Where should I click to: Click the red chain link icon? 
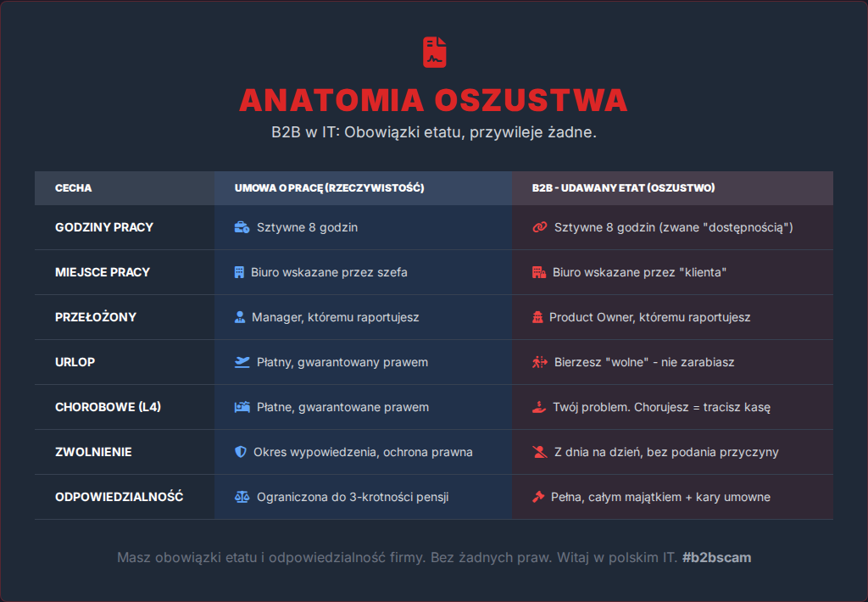540,227
